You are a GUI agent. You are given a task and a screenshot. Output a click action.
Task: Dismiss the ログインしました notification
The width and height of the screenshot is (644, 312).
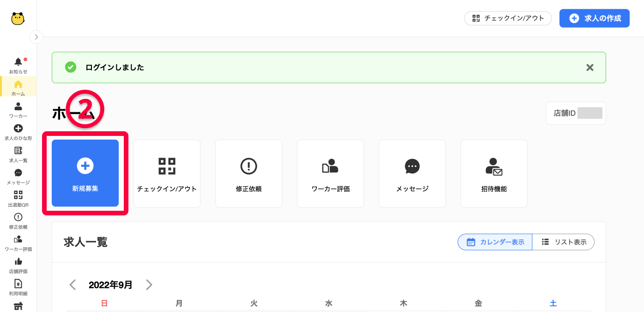(x=589, y=67)
